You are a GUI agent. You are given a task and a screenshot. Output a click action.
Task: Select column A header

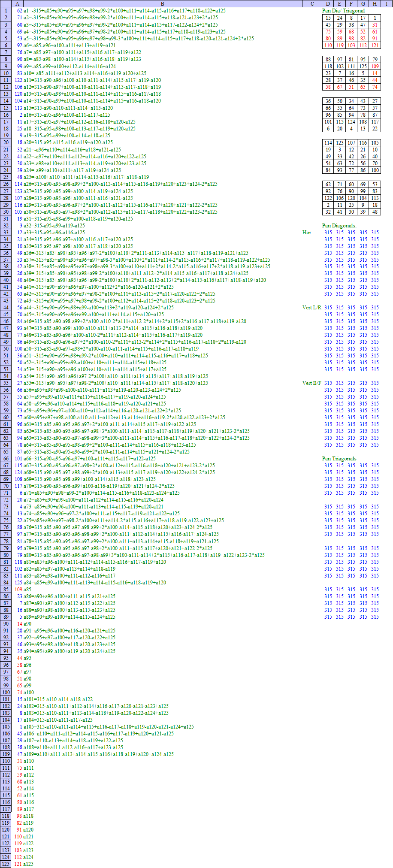pyautogui.click(x=17, y=3)
